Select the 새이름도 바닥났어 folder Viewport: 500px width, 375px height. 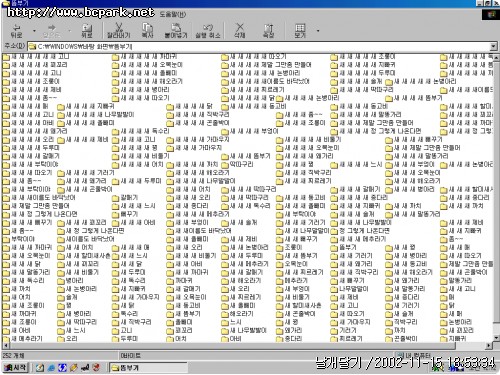click(86, 239)
